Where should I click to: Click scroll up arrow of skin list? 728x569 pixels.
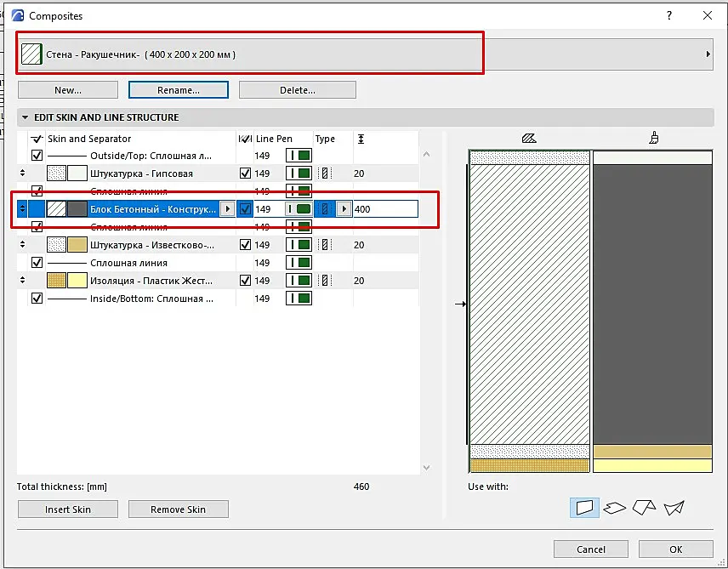point(426,154)
